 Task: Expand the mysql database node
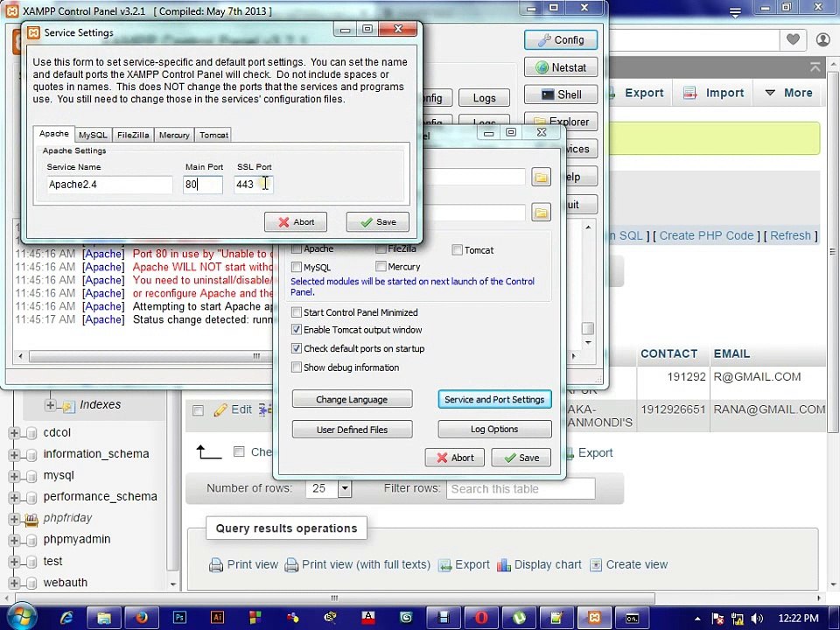pyautogui.click(x=14, y=476)
